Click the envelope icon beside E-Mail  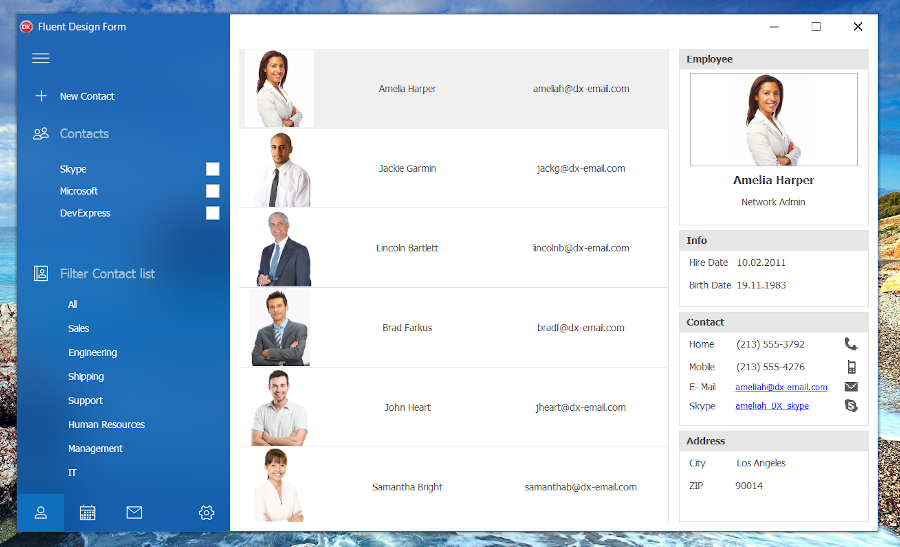click(x=851, y=387)
